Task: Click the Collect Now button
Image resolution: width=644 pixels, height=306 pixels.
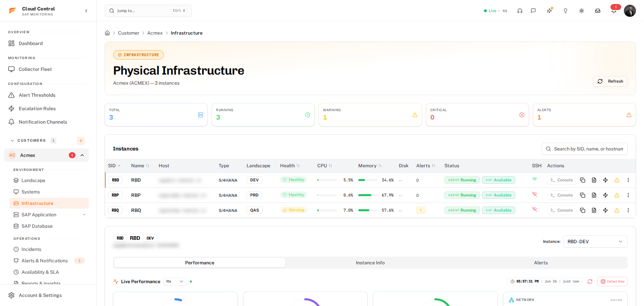Action: (x=612, y=281)
